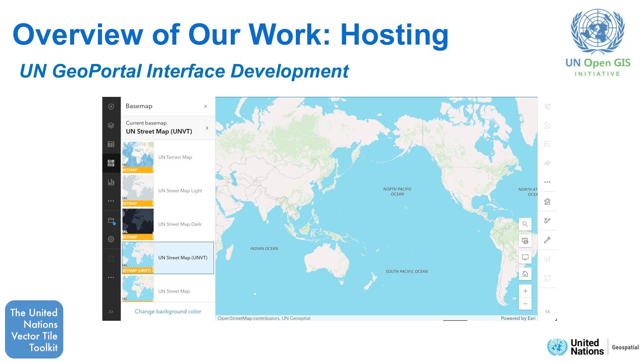
Task: Select UN Street Map Light option
Action: tap(168, 191)
